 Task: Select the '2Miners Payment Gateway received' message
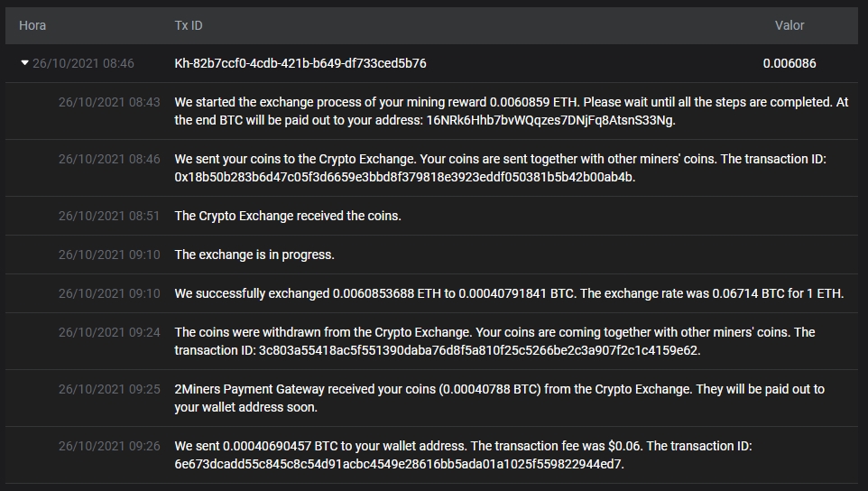coord(499,389)
